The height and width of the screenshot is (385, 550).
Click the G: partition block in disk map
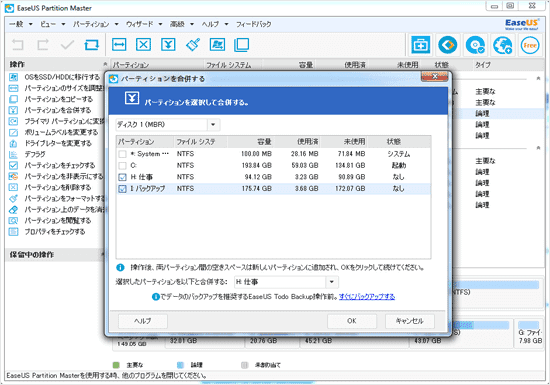529,333
